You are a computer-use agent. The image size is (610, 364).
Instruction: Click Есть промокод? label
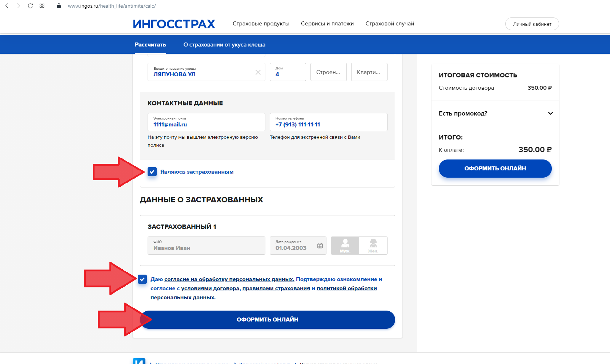tap(463, 113)
